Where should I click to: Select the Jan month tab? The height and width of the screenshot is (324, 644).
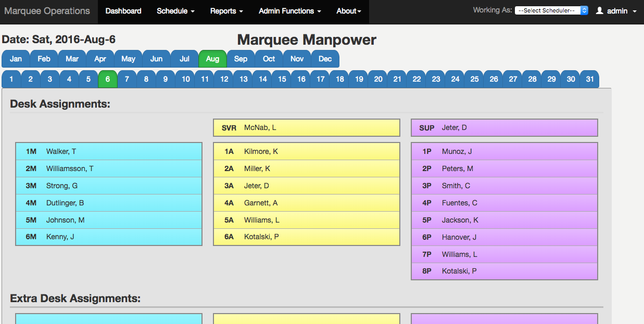point(16,59)
